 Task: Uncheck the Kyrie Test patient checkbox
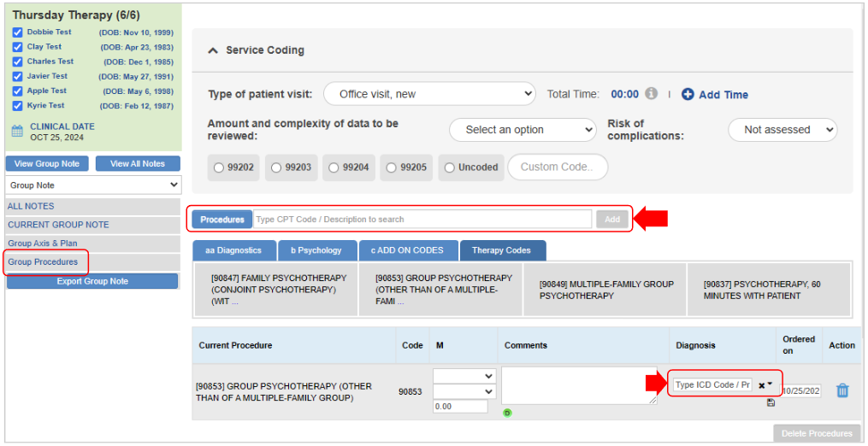(x=17, y=106)
